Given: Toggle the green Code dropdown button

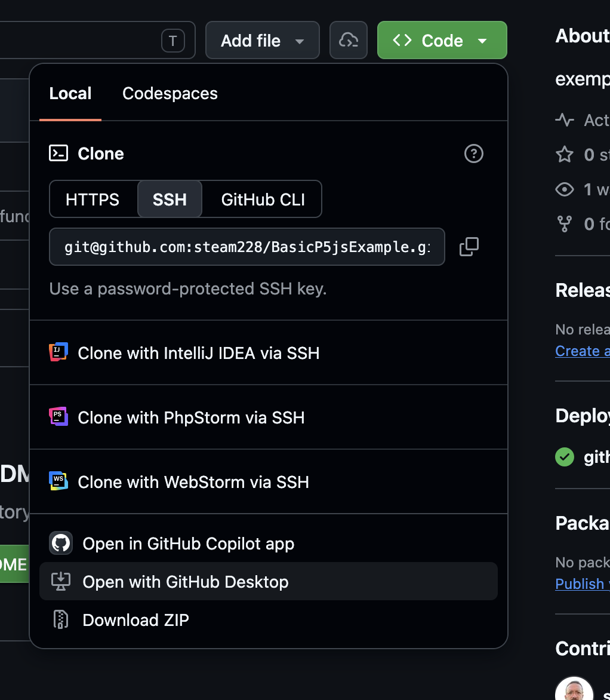Looking at the screenshot, I should (442, 40).
